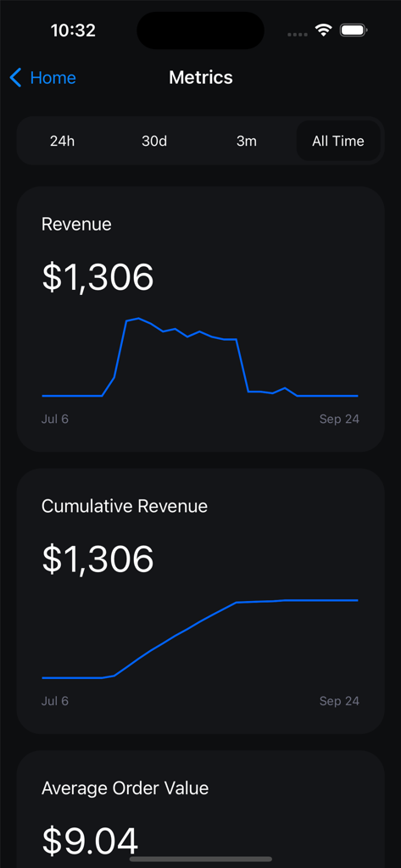Tap the Cumulative Revenue title
This screenshot has height=868, width=401.
125,506
